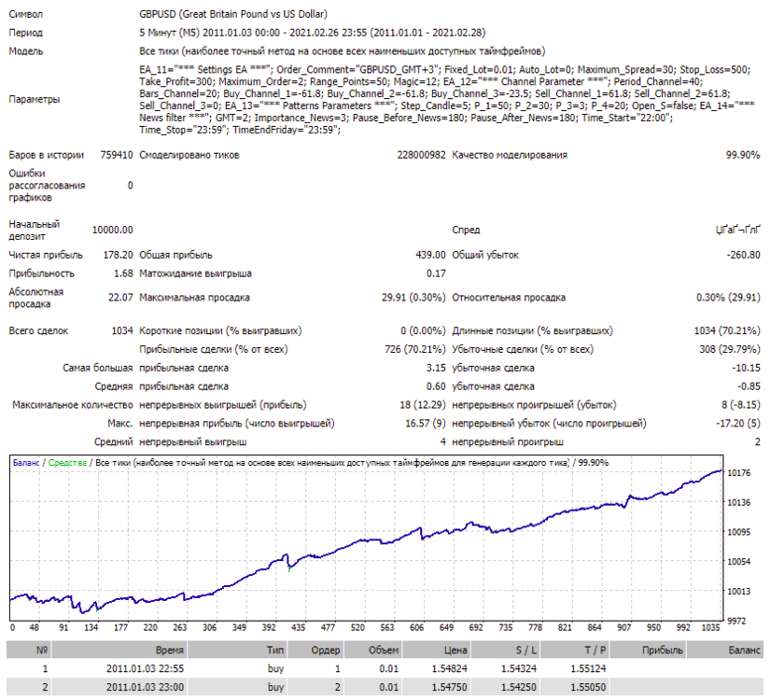The width and height of the screenshot is (770, 700).
Task: Select largest loss trade value -10.15
Action: point(746,368)
